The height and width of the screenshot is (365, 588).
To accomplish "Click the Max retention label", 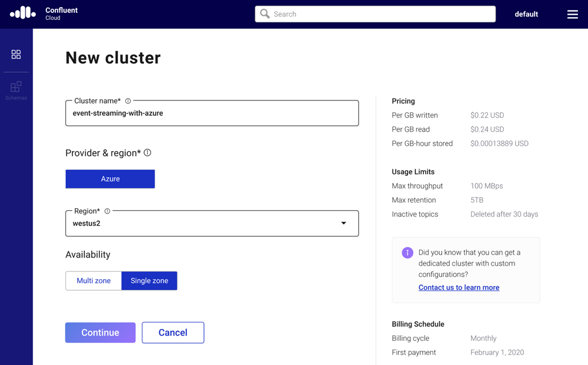I will [413, 200].
